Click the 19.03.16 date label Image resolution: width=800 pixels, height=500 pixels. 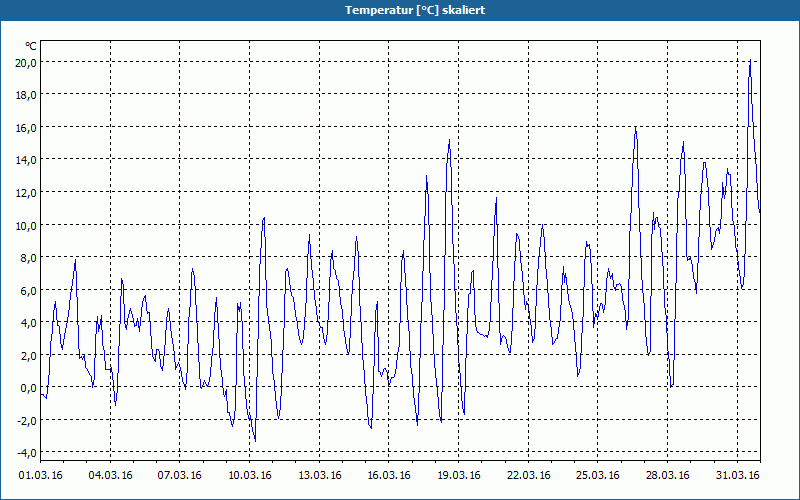[x=459, y=476]
